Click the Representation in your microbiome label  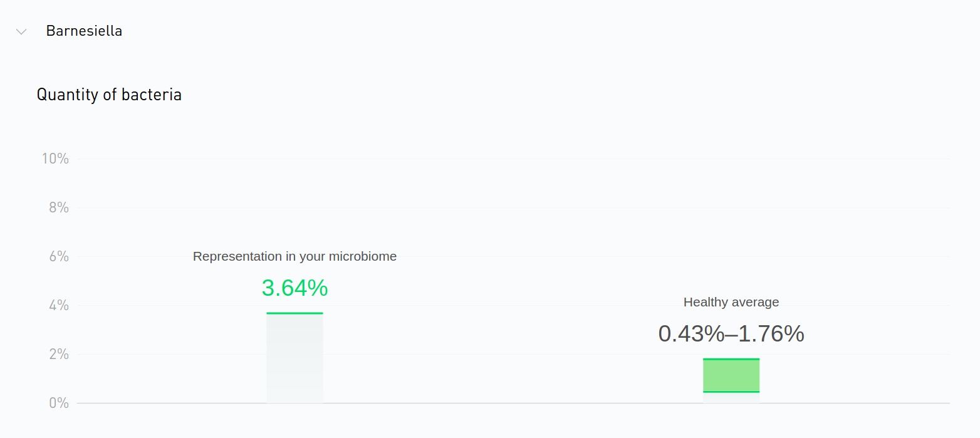(x=295, y=256)
